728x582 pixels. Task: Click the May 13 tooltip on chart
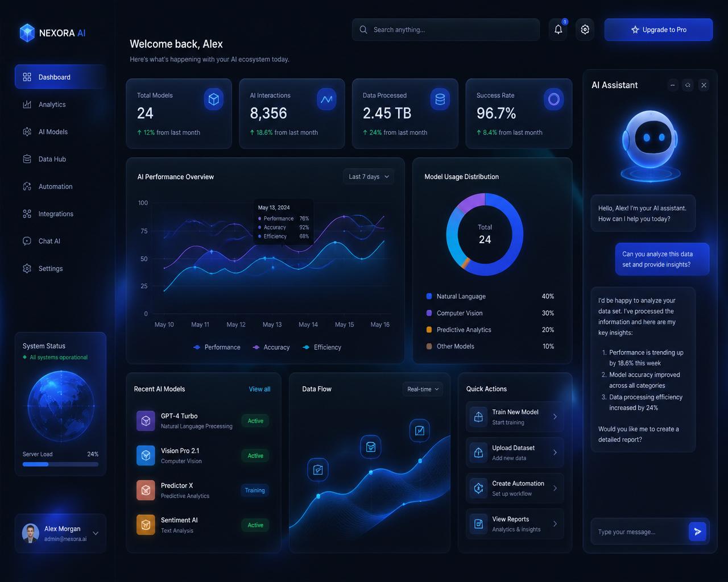click(283, 222)
